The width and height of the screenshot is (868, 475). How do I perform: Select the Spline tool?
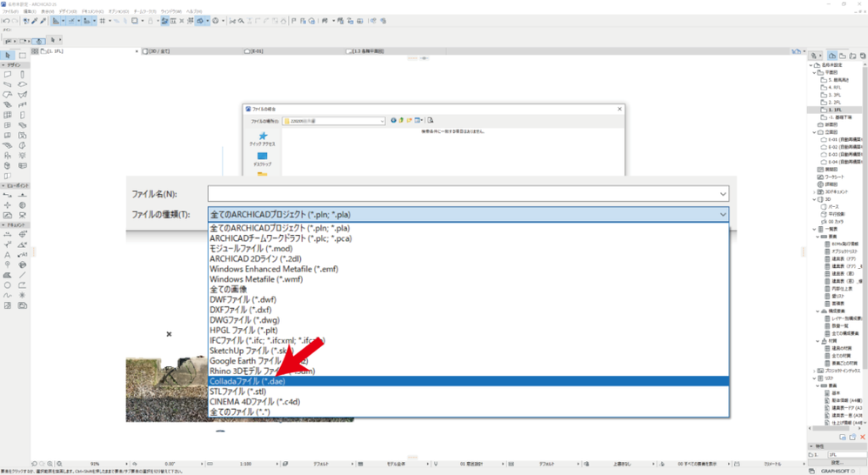click(8, 296)
